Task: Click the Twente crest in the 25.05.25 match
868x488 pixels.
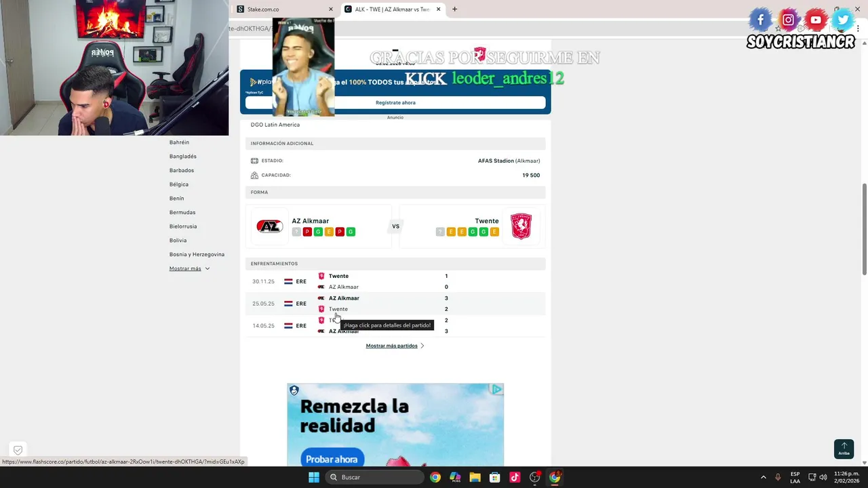Action: click(321, 309)
